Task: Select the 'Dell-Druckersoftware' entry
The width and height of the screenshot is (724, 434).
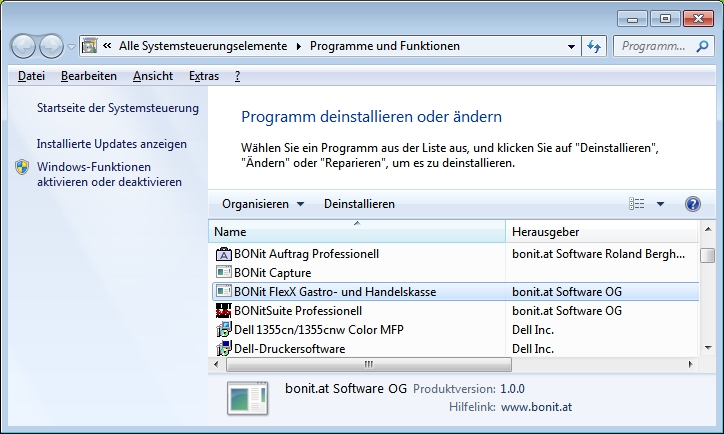Action: pyautogui.click(x=290, y=349)
